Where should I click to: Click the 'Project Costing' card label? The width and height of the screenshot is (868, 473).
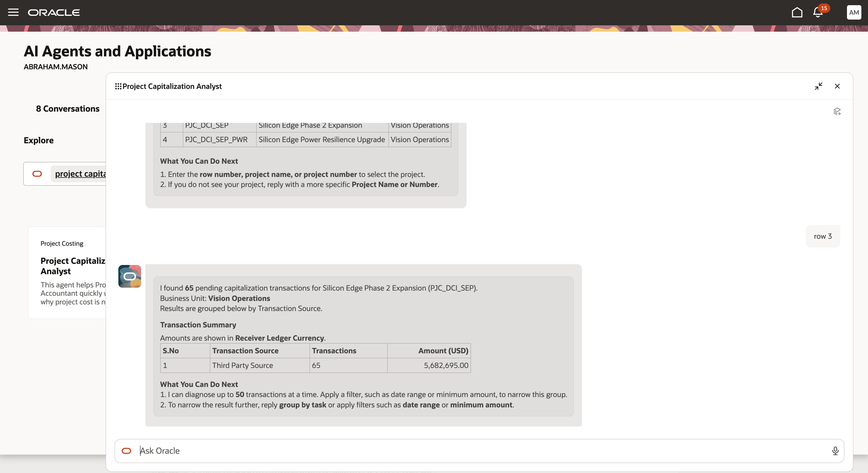tap(62, 243)
